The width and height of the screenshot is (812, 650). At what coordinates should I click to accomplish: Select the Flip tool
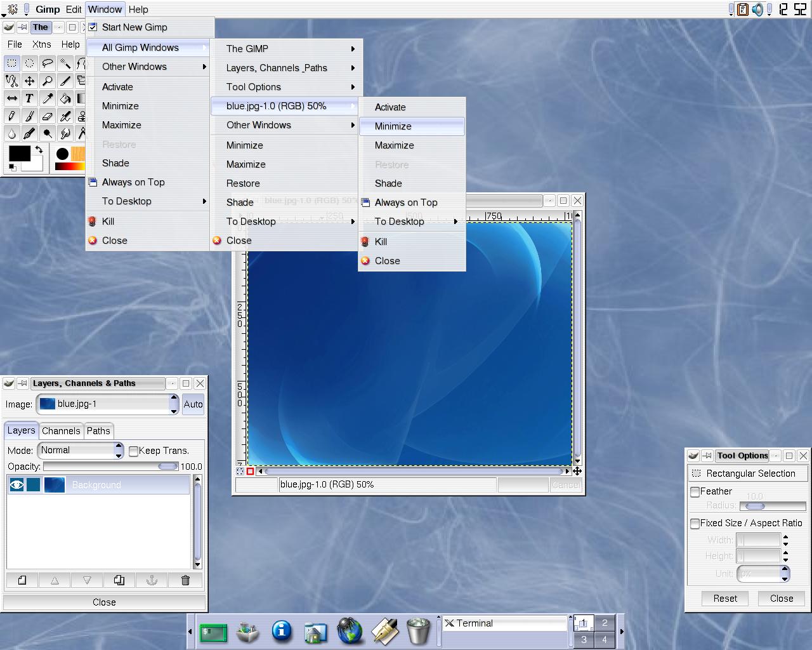(x=11, y=98)
